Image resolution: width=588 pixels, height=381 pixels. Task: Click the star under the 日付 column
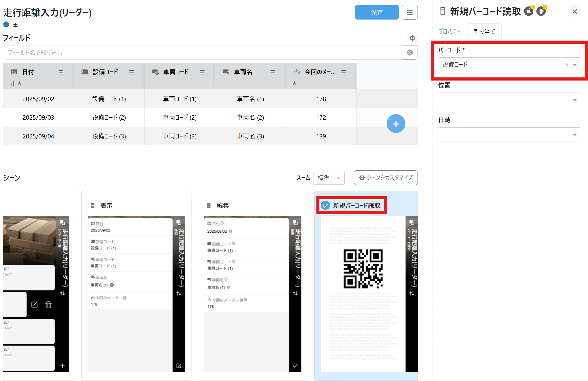pyautogui.click(x=20, y=84)
